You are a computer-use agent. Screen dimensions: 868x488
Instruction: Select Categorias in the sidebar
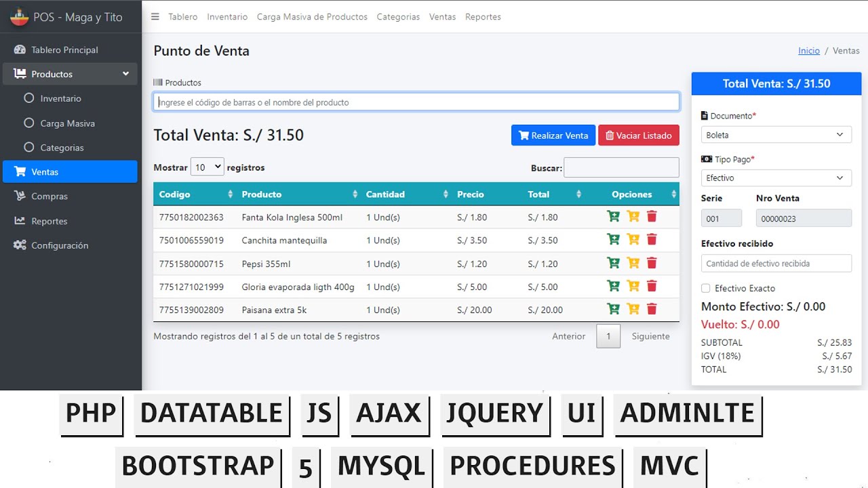coord(71,148)
